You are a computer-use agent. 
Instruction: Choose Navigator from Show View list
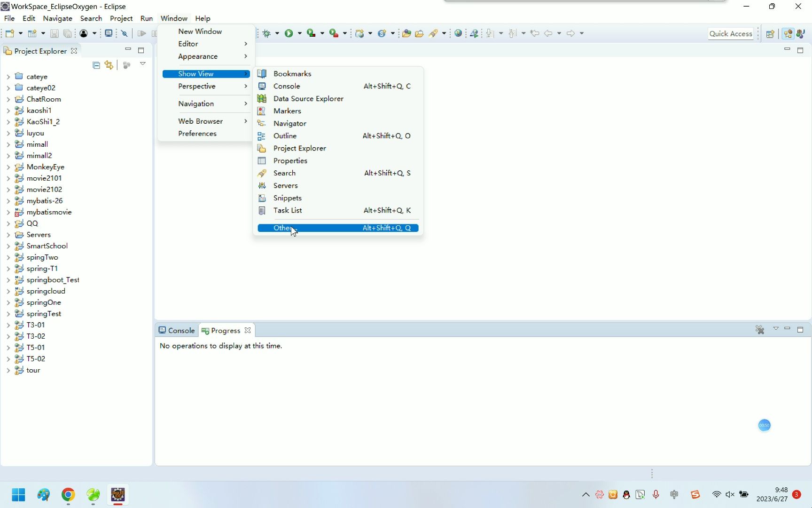338,123
